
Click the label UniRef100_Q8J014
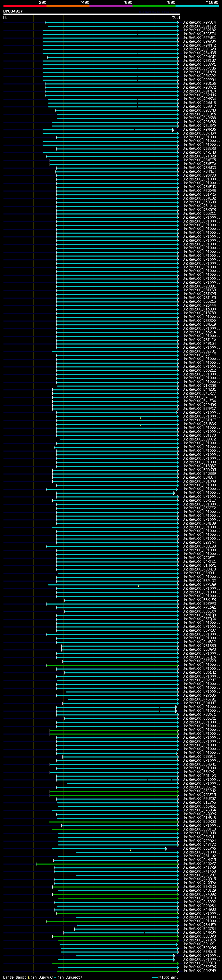click(199, 206)
